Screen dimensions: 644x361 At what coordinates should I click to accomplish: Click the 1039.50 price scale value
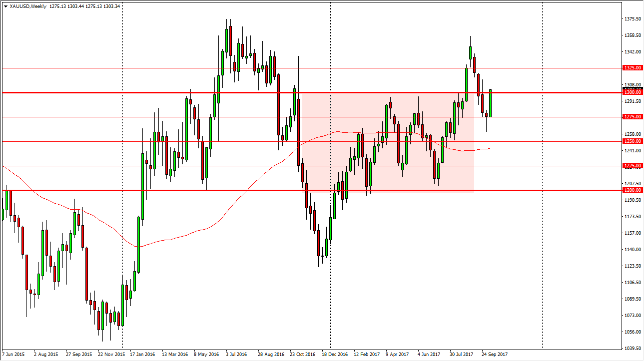coord(633,349)
